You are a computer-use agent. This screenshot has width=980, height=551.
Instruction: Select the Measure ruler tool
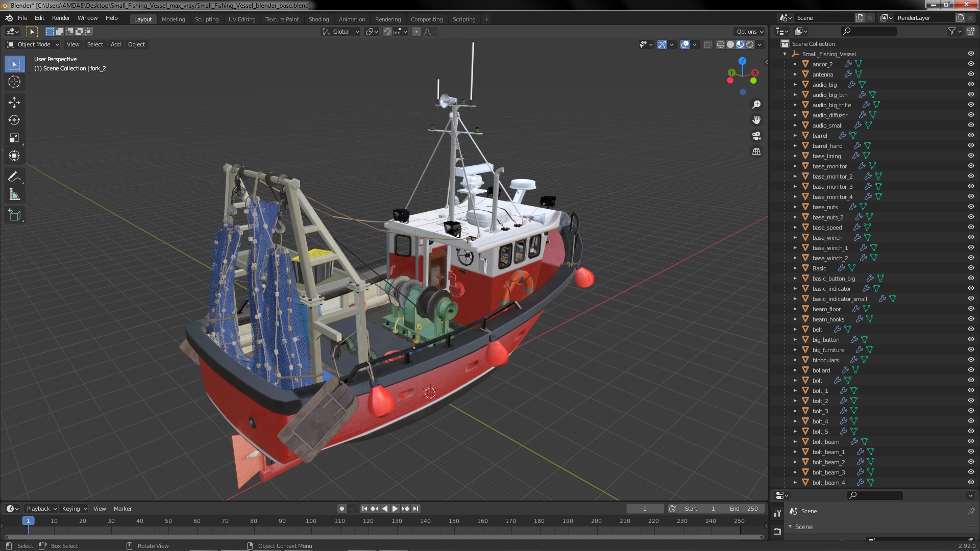point(14,195)
